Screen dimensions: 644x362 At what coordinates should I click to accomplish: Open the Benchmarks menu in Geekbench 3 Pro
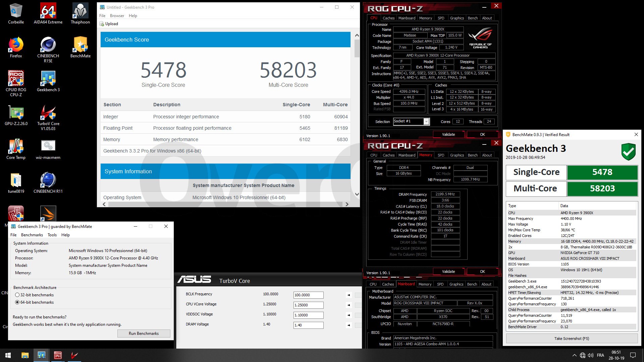[x=32, y=235]
